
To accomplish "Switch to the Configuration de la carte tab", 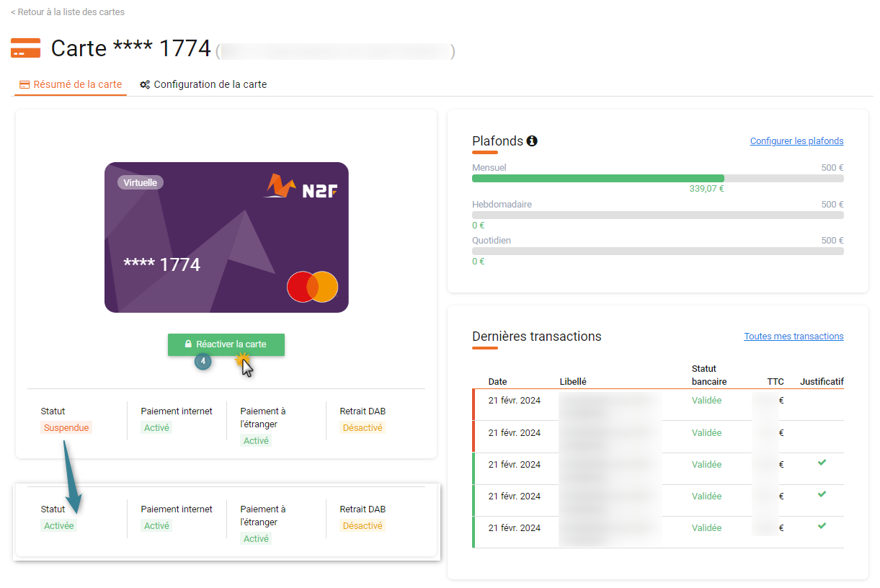I will coord(203,84).
